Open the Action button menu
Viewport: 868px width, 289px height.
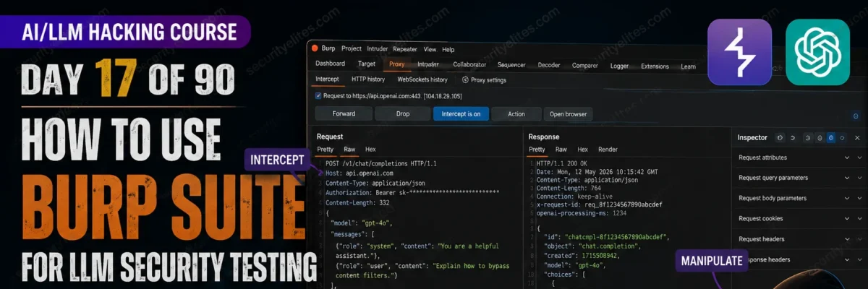click(x=516, y=113)
